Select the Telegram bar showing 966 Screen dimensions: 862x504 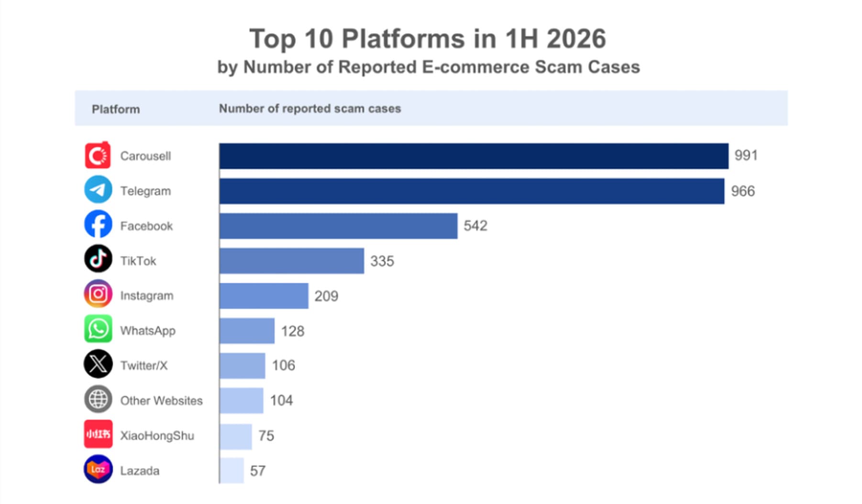[x=472, y=191]
